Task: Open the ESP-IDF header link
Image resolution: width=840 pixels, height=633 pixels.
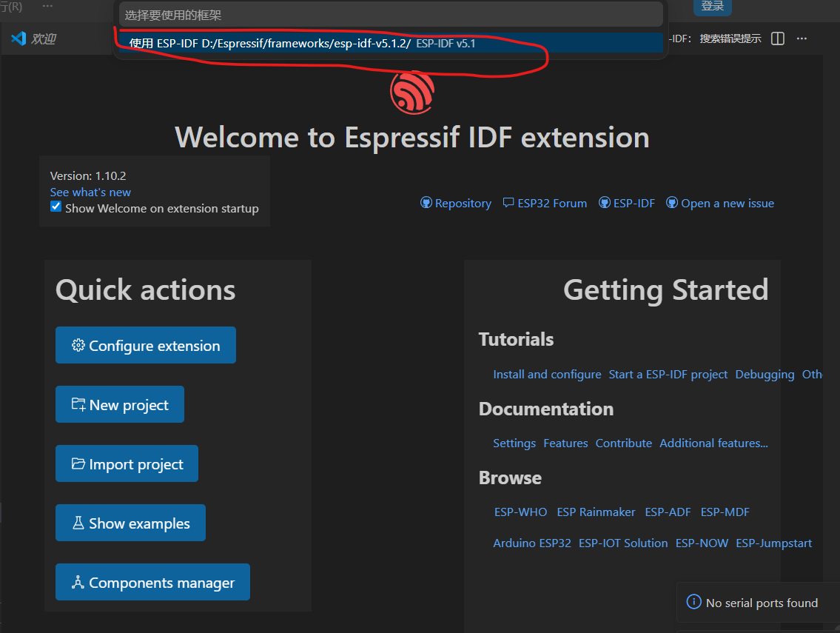Action: click(634, 203)
